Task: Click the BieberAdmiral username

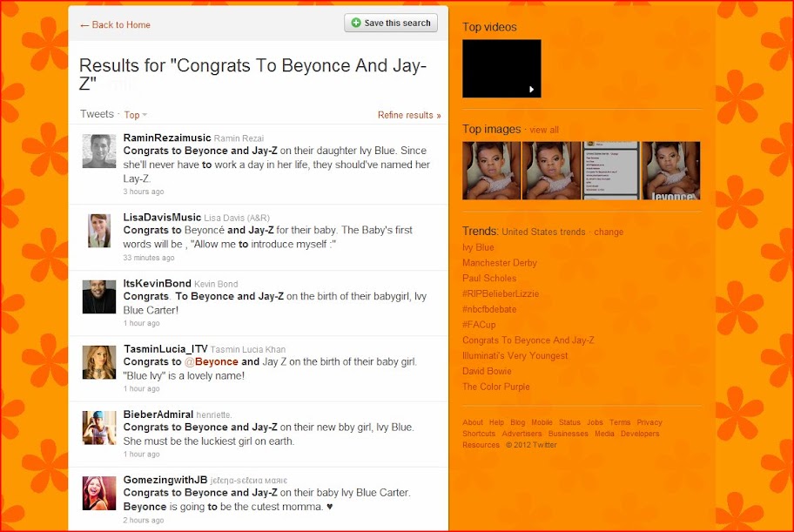Action: point(158,414)
